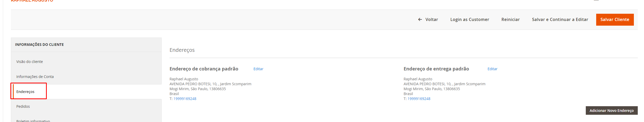Open the Pedidos tab

(x=23, y=106)
